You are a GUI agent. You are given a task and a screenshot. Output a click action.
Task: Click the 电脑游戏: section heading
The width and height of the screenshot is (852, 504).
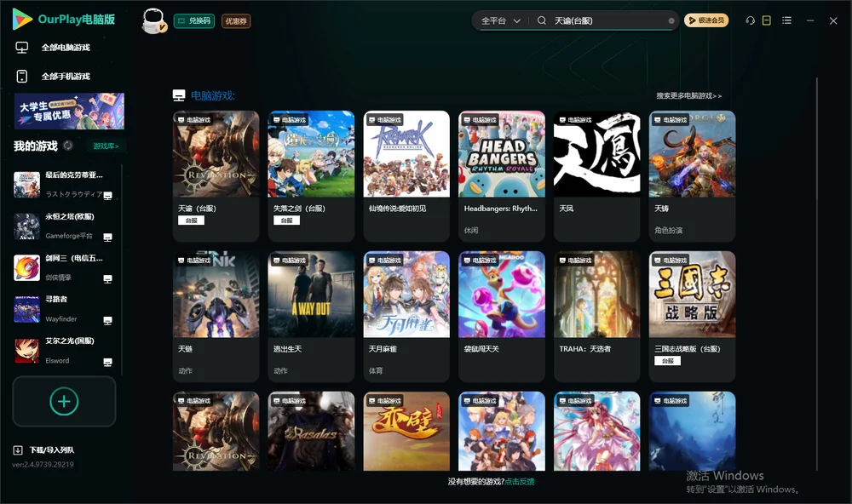(212, 96)
